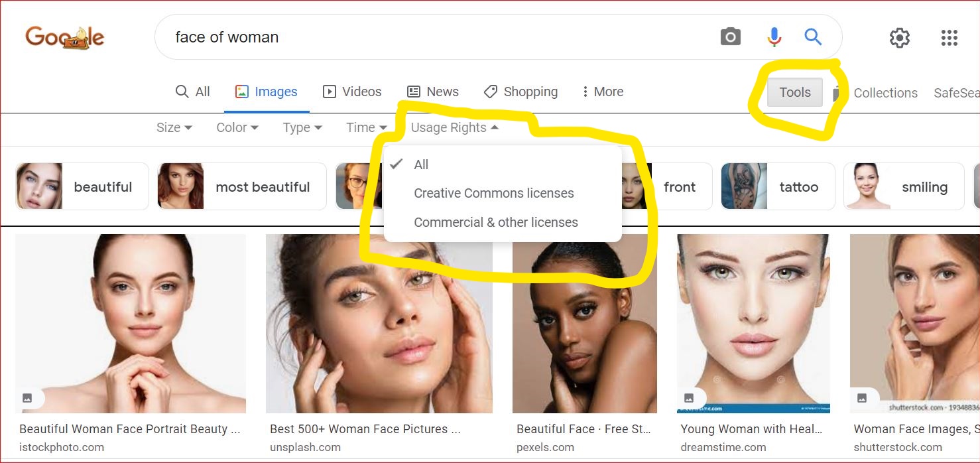Viewport: 980px width, 463px height.
Task: Open the settings gear icon
Action: 899,38
